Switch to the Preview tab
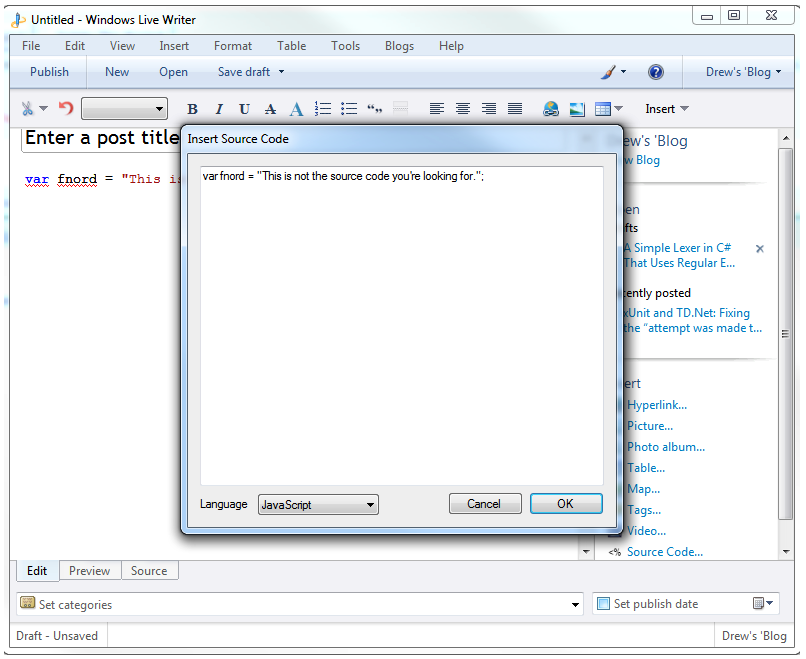This screenshot has width=806, height=659. tap(89, 571)
